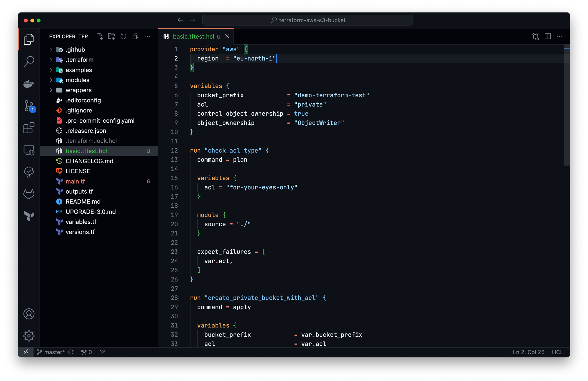The height and width of the screenshot is (381, 588).
Task: Select the basic.tftest.hcl editor tab
Action: pyautogui.click(x=193, y=36)
